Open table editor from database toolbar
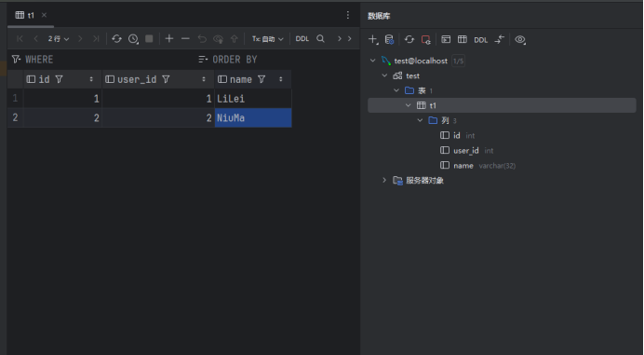Screen dimensions: 644x355 click(463, 39)
